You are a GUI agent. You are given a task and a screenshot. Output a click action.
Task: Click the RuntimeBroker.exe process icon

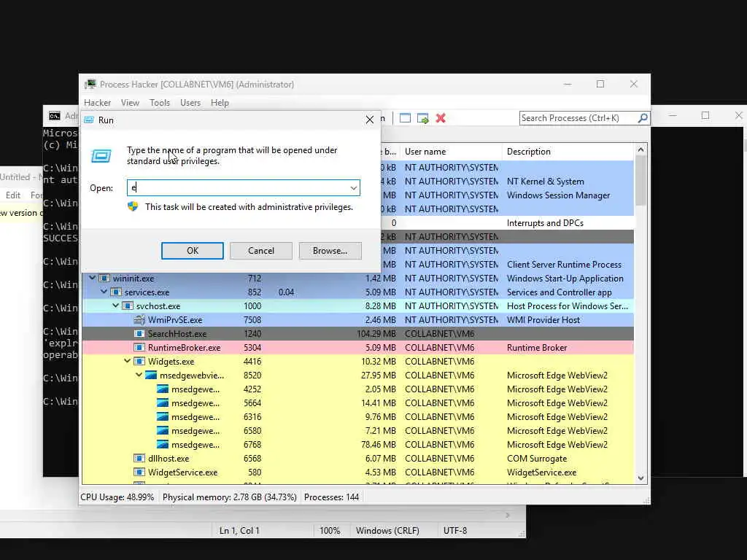pos(139,347)
